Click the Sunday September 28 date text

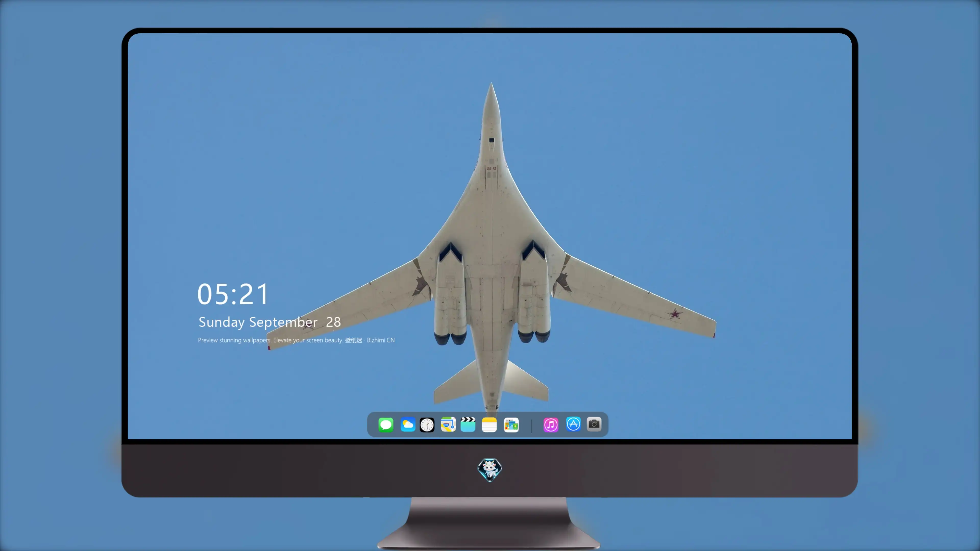[x=270, y=322]
